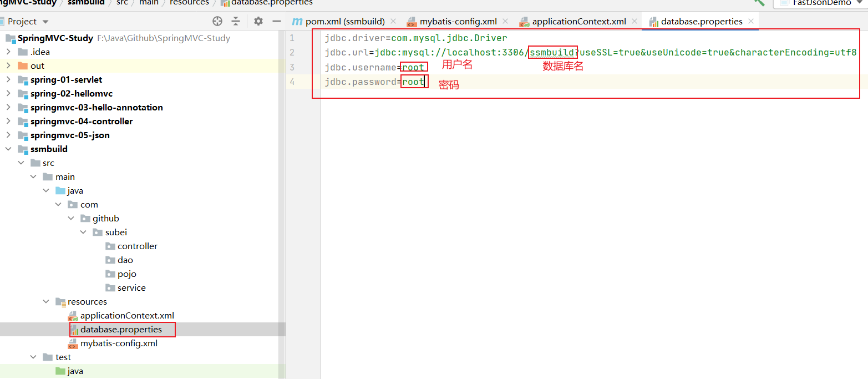Image resolution: width=868 pixels, height=379 pixels.
Task: Hide the Project panel with the minus icon
Action: 277,21
